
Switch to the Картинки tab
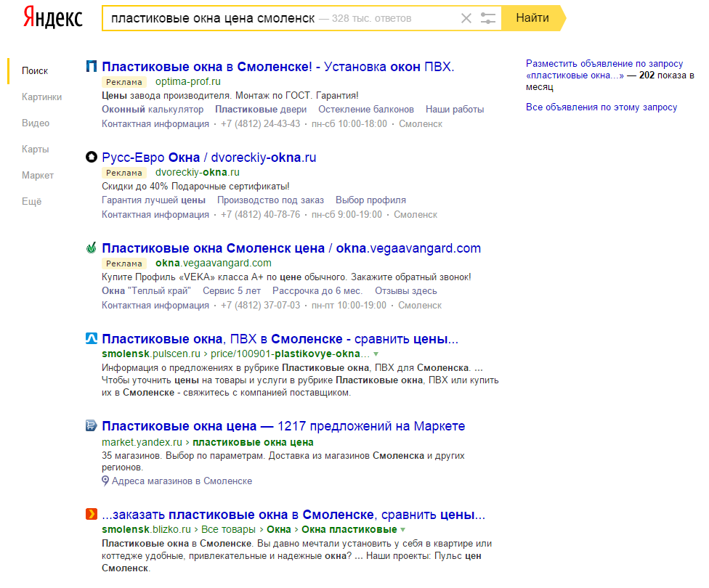click(x=41, y=97)
